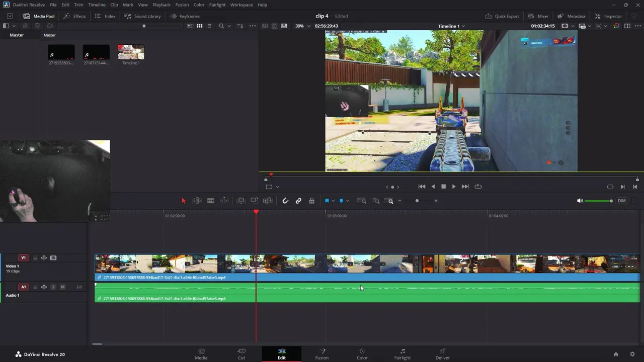Open the Inspector panel
This screenshot has height=362, width=644.
pos(608,16)
